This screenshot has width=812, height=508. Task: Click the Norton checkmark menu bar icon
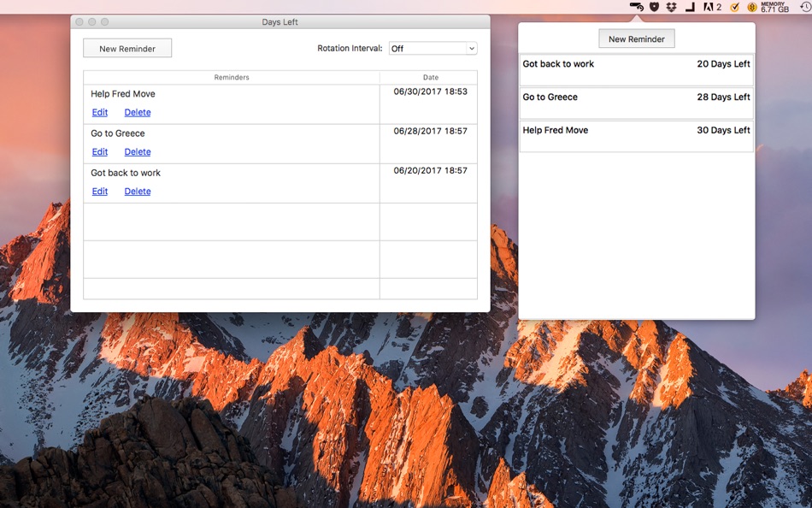[735, 7]
